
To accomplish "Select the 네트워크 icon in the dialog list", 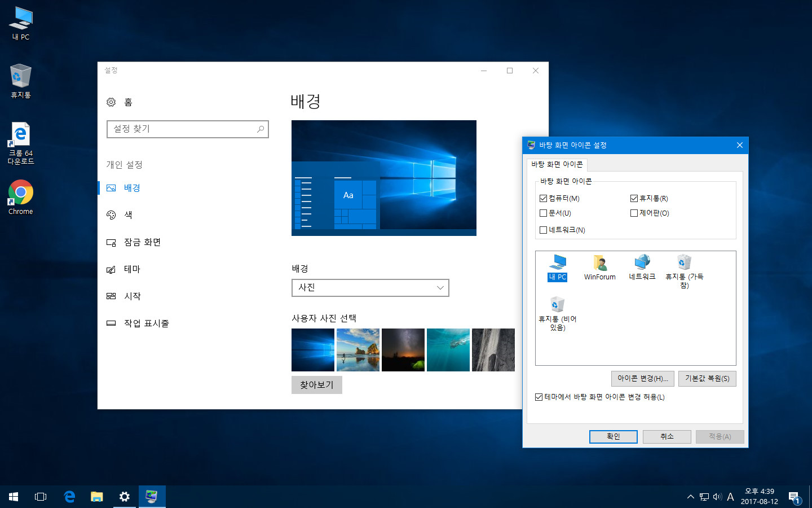I will [642, 268].
